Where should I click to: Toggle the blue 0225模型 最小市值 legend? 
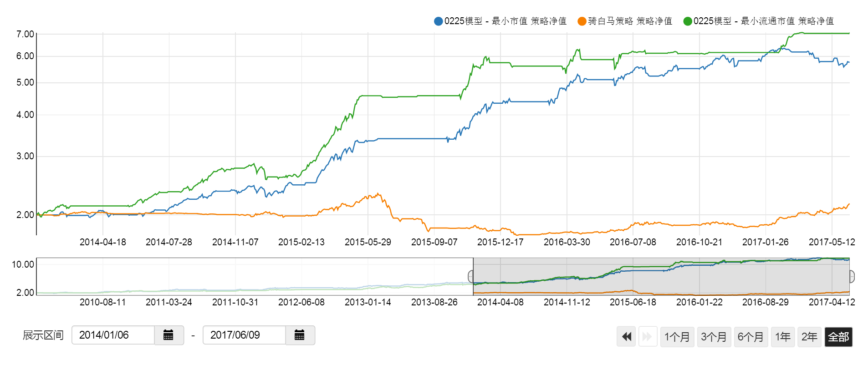click(500, 21)
